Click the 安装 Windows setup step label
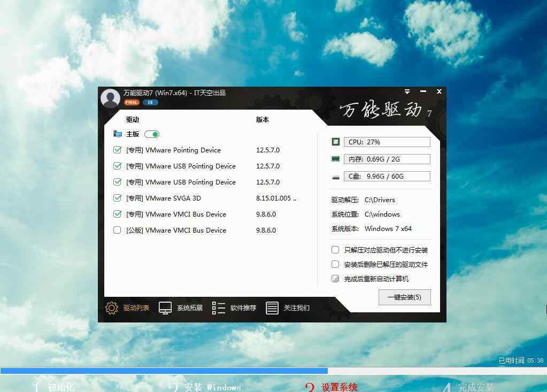 pos(212,387)
